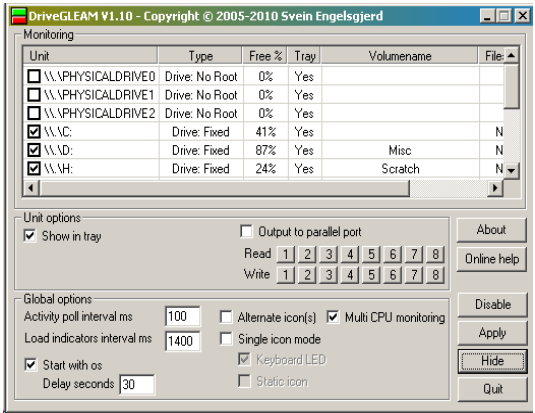The image size is (535, 413).
Task: Select Read pin 6 button
Action: pyautogui.click(x=393, y=254)
